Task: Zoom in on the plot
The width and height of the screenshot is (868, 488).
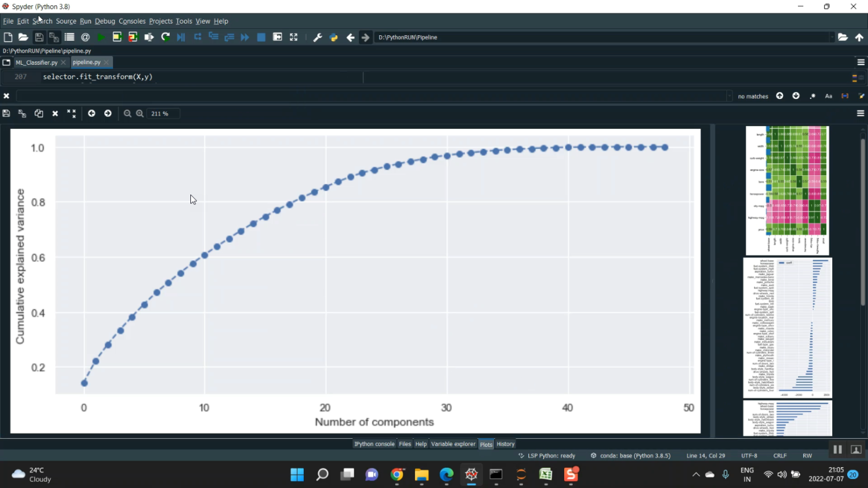Action: pos(140,114)
